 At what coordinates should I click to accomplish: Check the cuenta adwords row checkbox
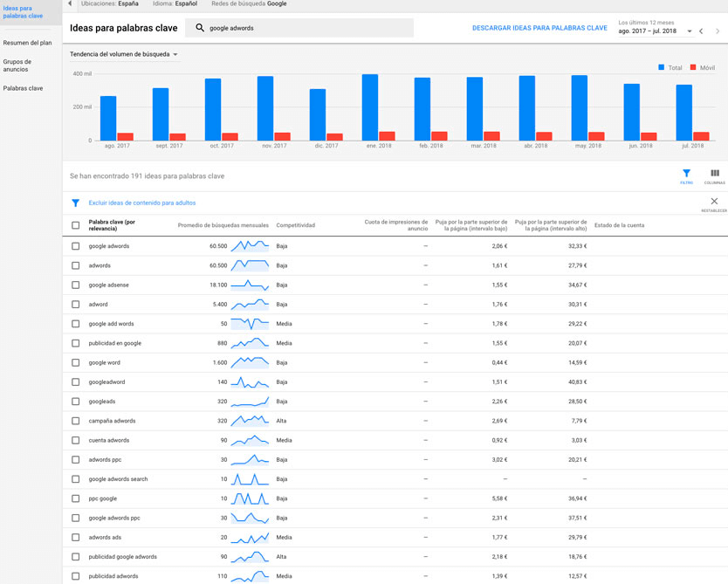tap(76, 440)
